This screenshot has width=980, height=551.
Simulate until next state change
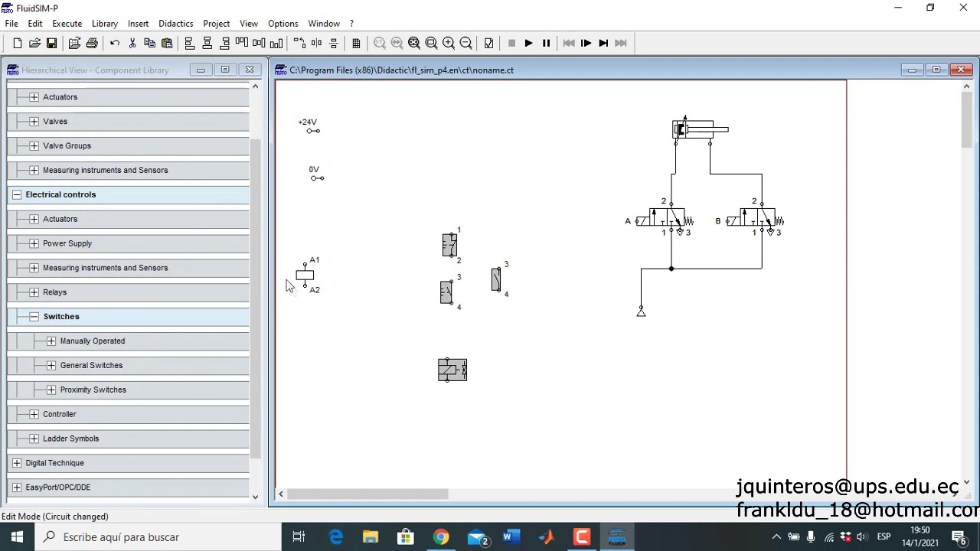tap(603, 44)
